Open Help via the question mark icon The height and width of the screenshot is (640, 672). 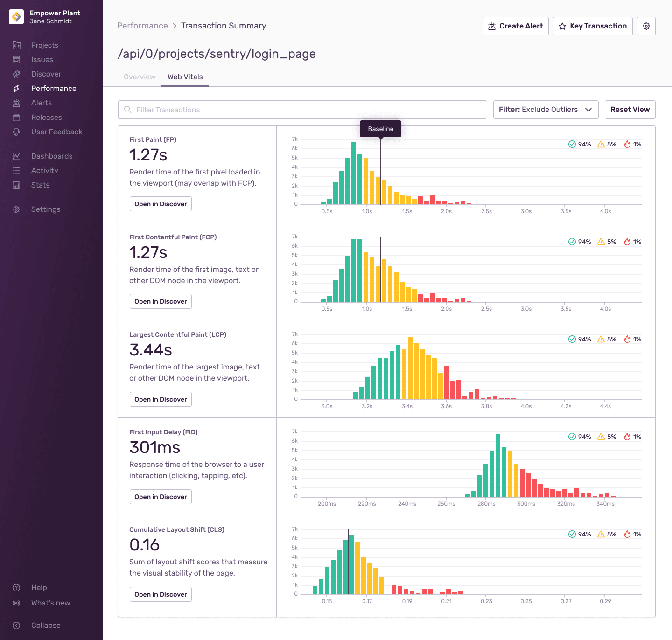click(16, 587)
